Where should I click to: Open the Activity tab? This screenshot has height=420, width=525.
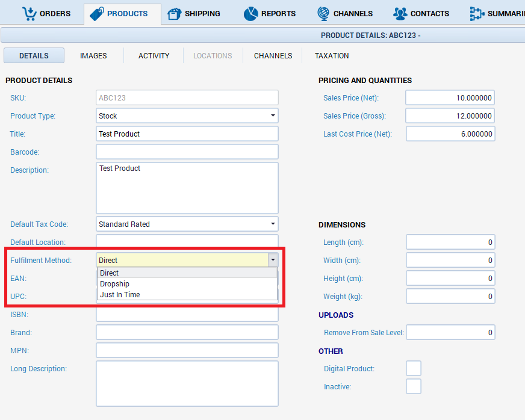click(x=154, y=55)
